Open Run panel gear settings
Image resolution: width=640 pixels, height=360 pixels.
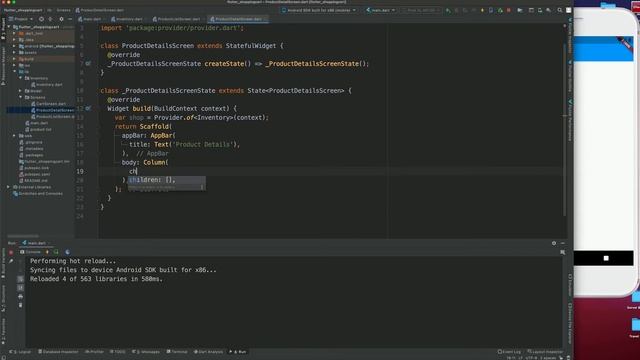coord(554,243)
